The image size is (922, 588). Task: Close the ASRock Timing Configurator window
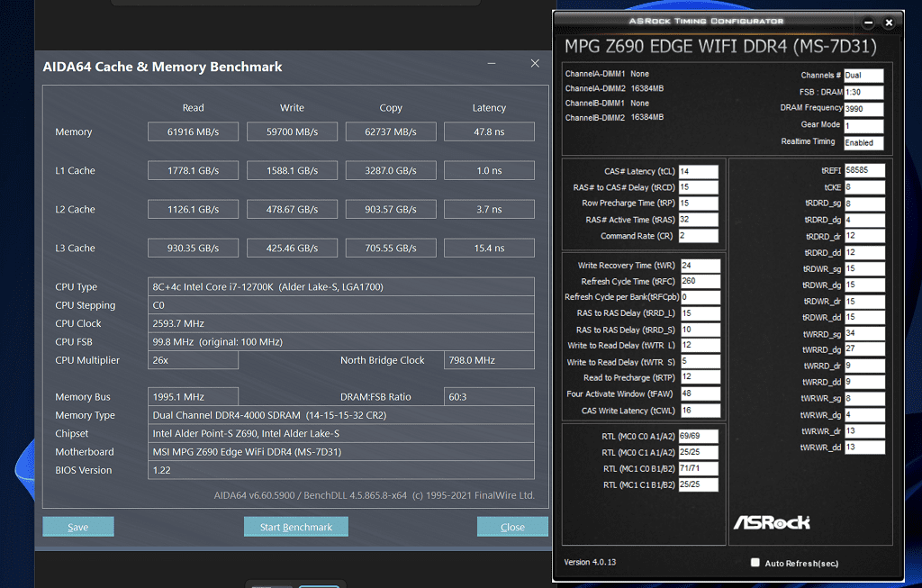889,23
